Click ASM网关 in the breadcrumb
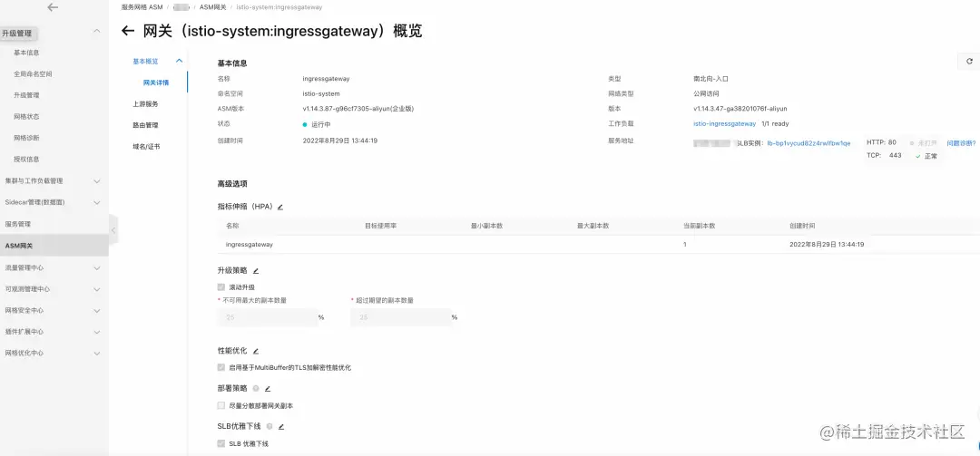Screen dimensions: 980x456 click(213, 7)
